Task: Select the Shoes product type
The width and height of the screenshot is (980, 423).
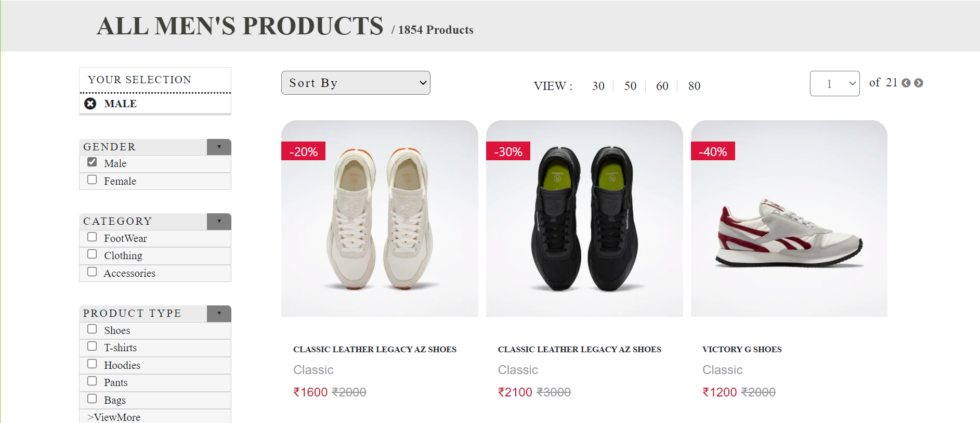Action: coord(92,329)
